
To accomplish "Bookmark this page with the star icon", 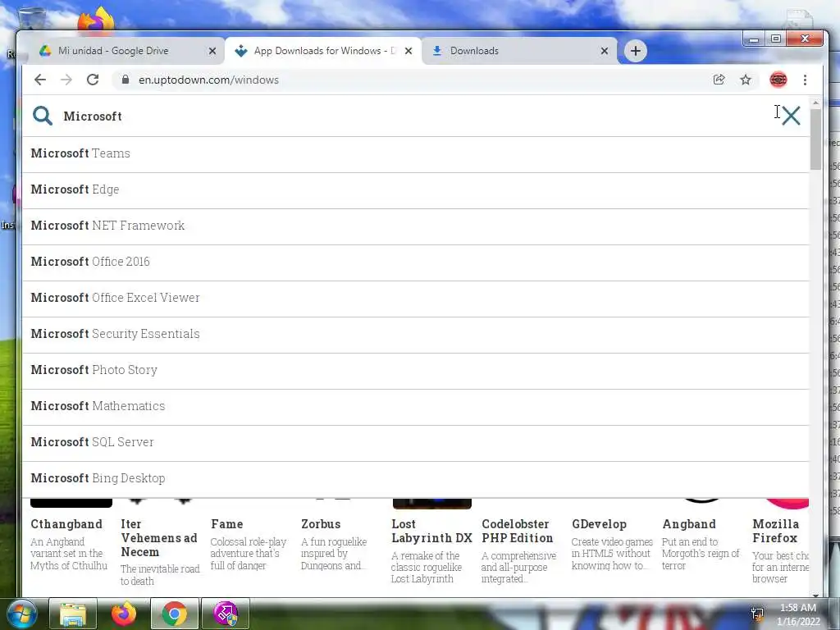I will pos(745,80).
